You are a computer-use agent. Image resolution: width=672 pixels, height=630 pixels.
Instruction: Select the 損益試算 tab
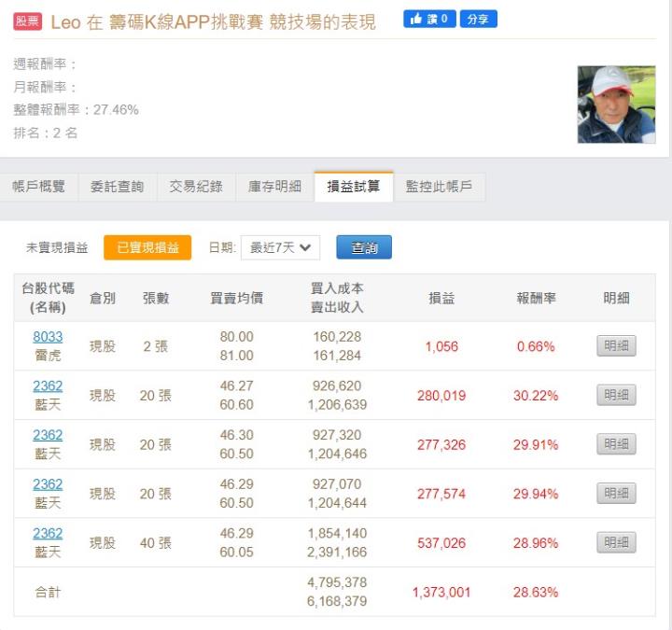tap(354, 187)
